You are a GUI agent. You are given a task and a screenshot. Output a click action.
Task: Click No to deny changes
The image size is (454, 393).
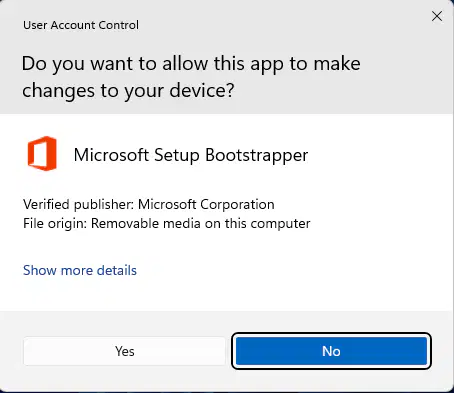tap(331, 351)
